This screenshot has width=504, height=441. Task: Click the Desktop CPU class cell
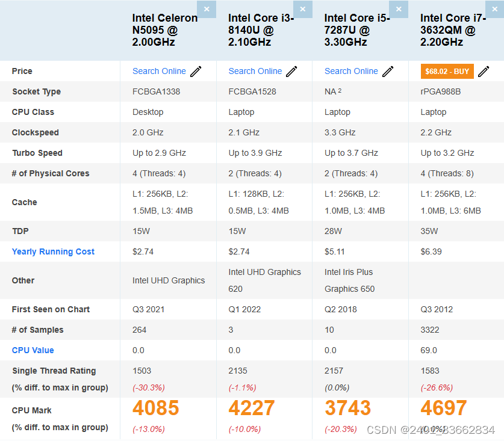(148, 112)
